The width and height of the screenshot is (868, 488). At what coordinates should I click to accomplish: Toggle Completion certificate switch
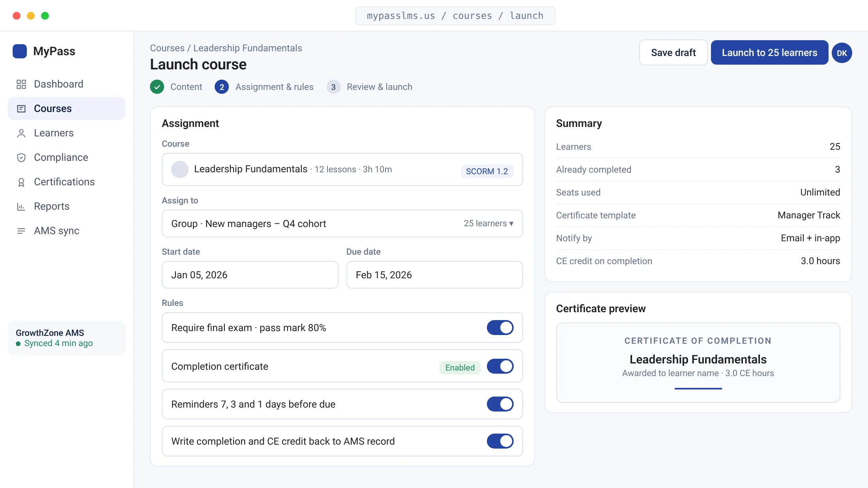click(x=500, y=366)
